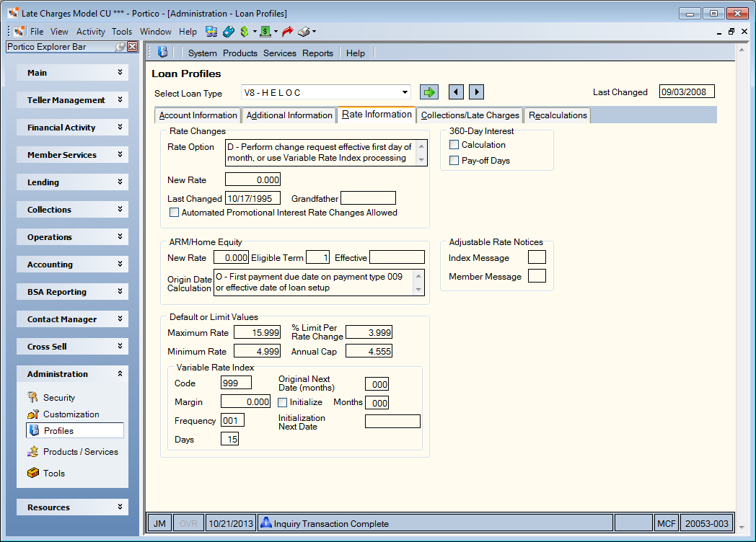The image size is (756, 542).
Task: Switch to the Account Information tab
Action: point(198,115)
